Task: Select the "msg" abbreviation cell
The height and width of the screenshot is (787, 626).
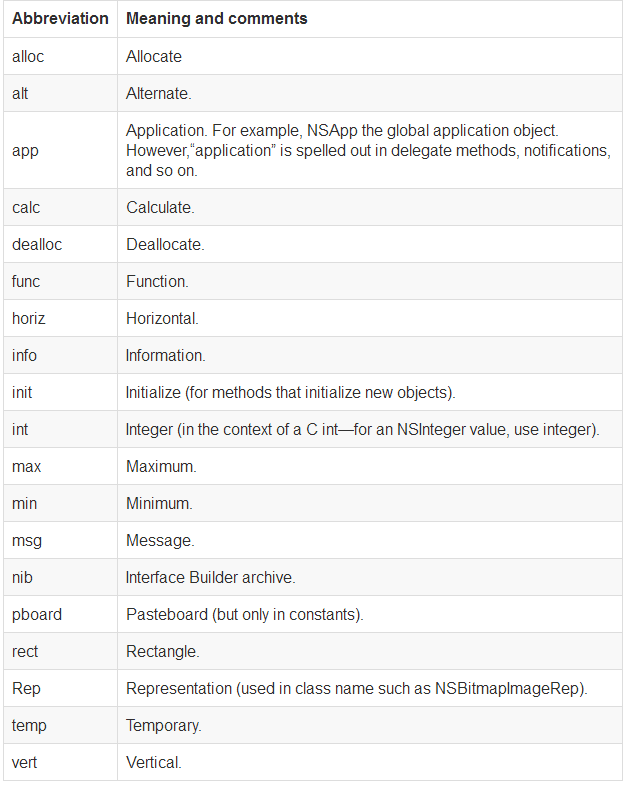Action: tap(27, 540)
